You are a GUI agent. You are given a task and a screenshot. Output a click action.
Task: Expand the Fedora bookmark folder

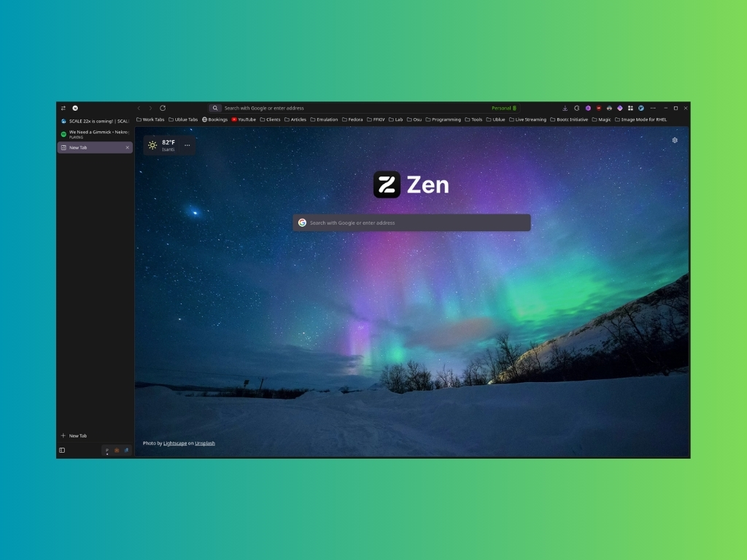click(352, 120)
